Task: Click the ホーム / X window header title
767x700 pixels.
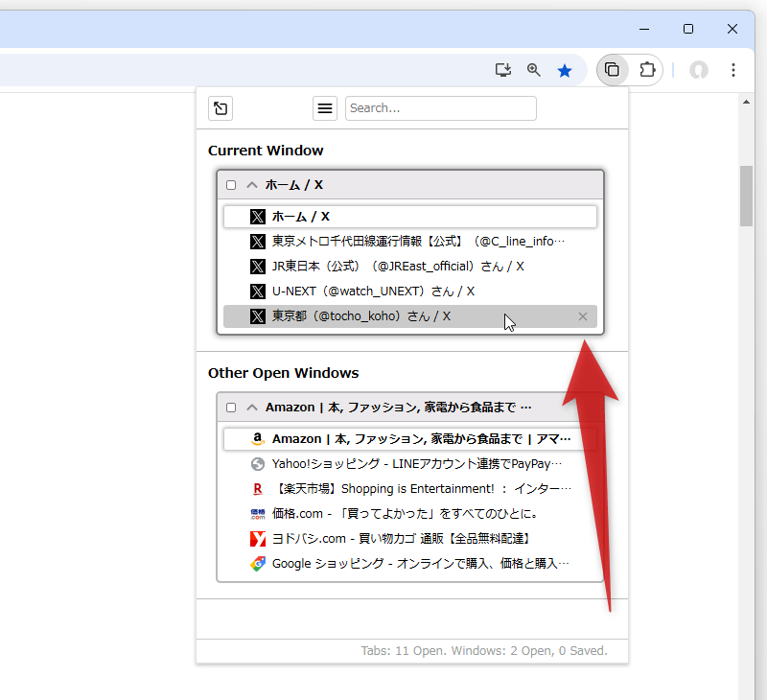Action: (x=294, y=185)
